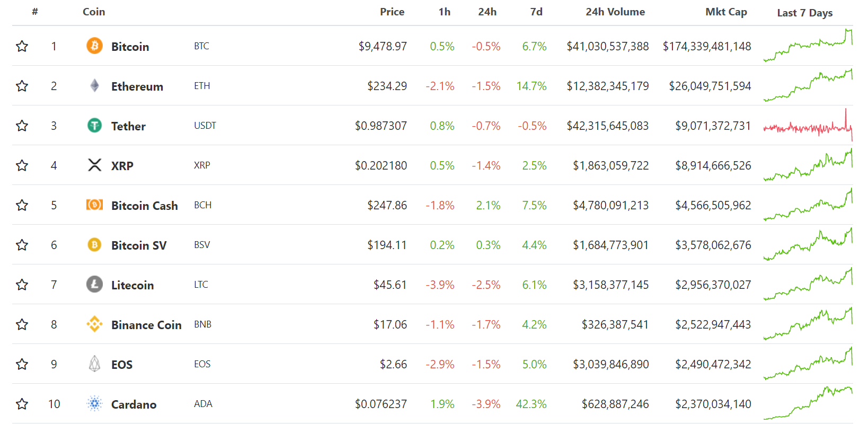Viewport: 868px width, 424px height.
Task: Toggle favorite star for Bitcoin SV
Action: 22,245
